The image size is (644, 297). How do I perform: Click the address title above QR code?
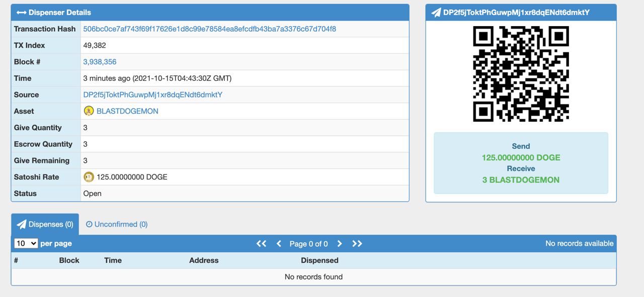tap(516, 13)
